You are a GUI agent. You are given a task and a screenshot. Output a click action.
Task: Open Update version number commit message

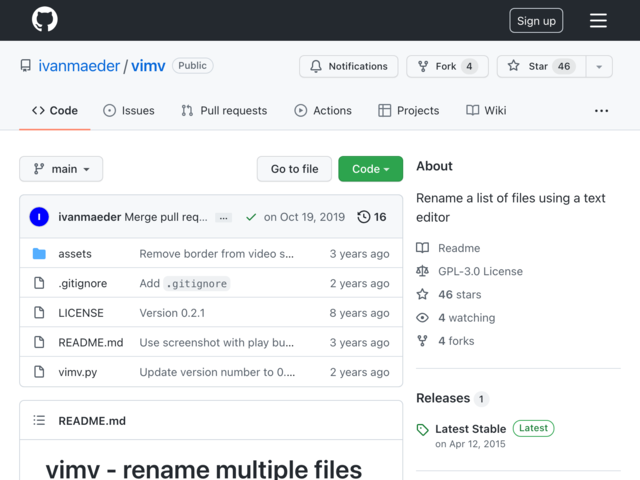[217, 372]
